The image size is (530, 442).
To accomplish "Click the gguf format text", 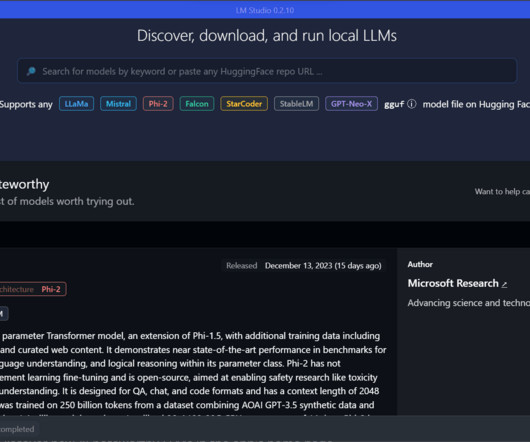I will [394, 104].
